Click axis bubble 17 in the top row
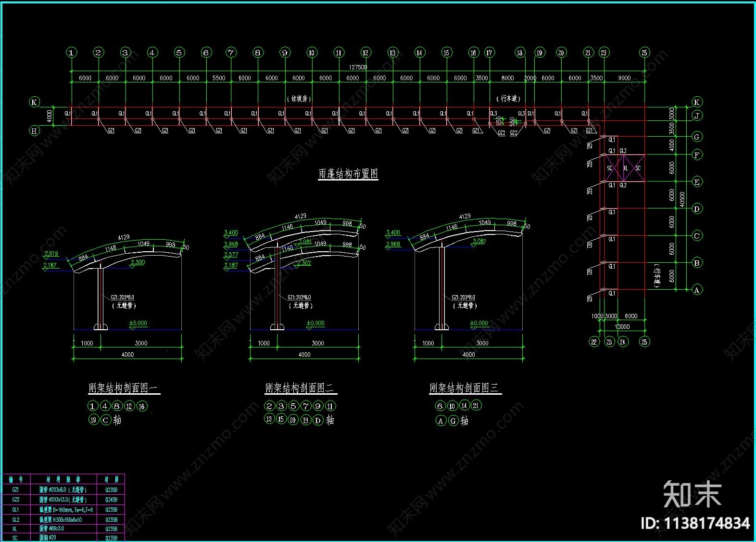 pos(489,52)
